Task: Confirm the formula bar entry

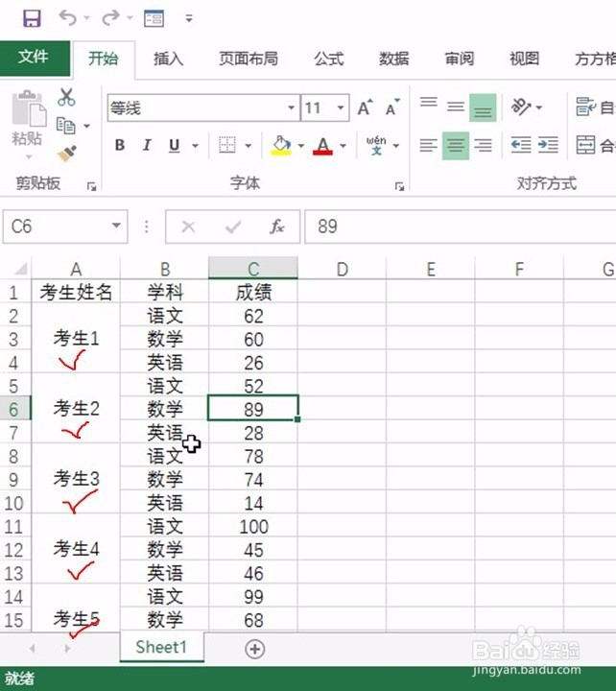Action: pyautogui.click(x=233, y=226)
